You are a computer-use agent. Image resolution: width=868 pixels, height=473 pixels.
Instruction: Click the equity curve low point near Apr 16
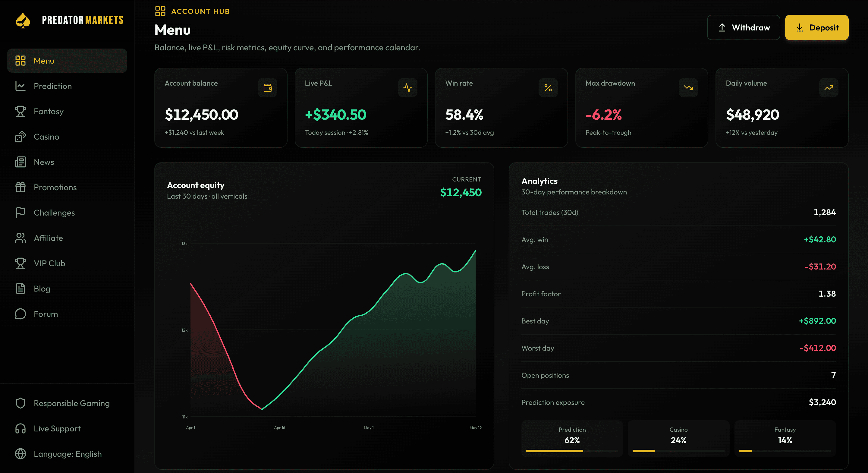(262, 409)
